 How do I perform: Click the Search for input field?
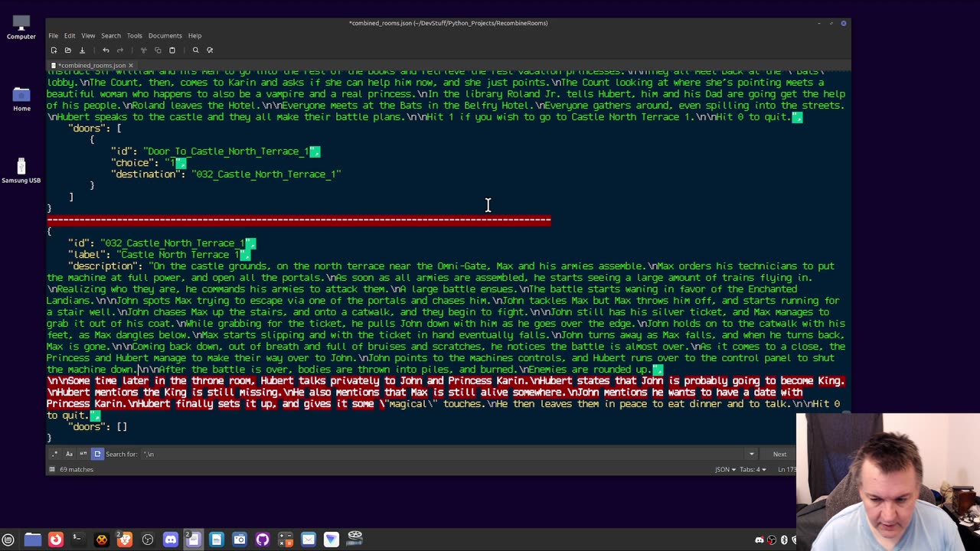pyautogui.click(x=444, y=454)
